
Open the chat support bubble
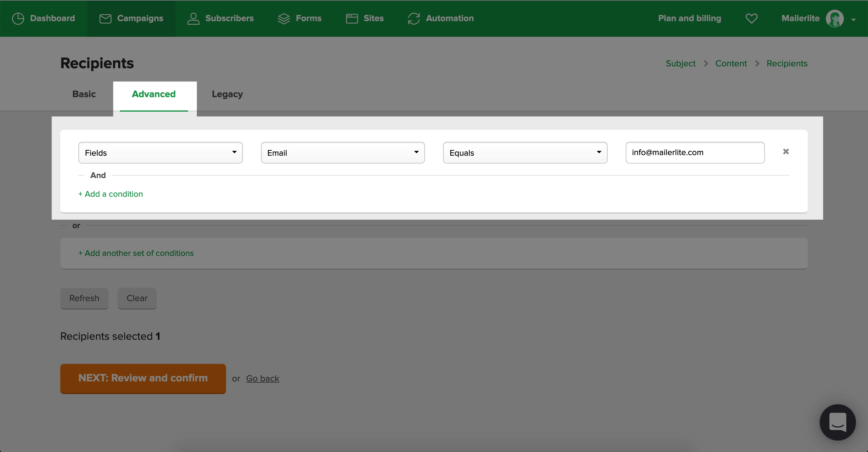(x=837, y=422)
